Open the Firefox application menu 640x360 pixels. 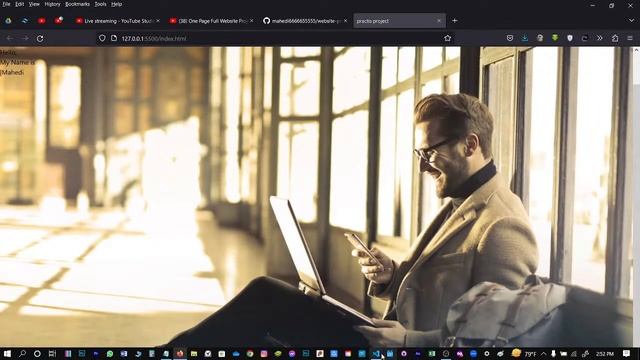[630, 38]
